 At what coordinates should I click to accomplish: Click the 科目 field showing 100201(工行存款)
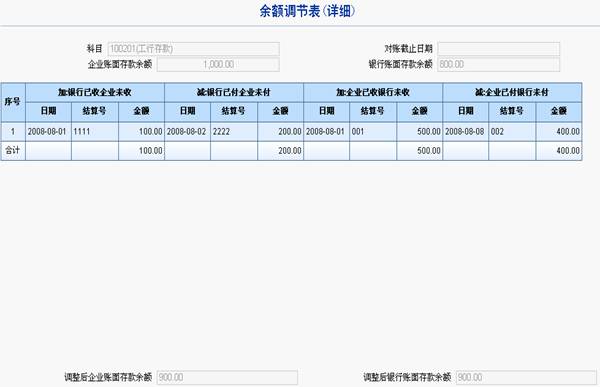click(194, 49)
